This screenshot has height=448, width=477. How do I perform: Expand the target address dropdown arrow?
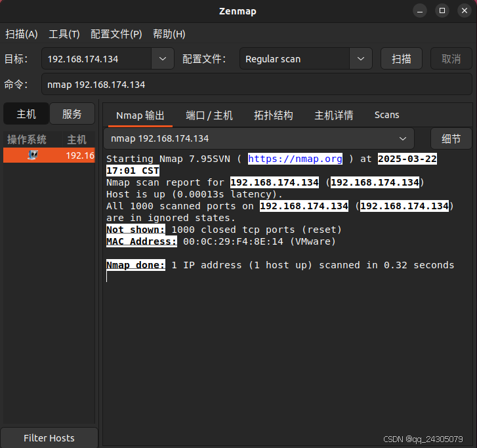(x=163, y=58)
